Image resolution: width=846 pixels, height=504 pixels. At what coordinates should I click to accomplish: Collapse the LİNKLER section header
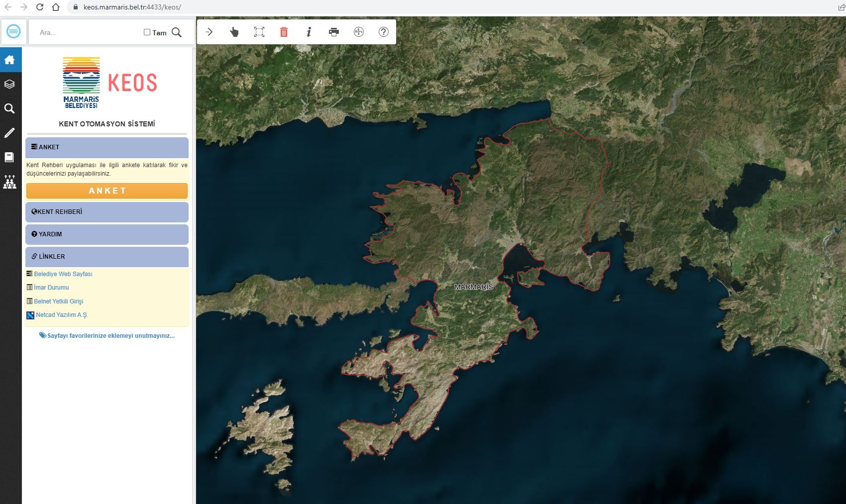pos(106,257)
